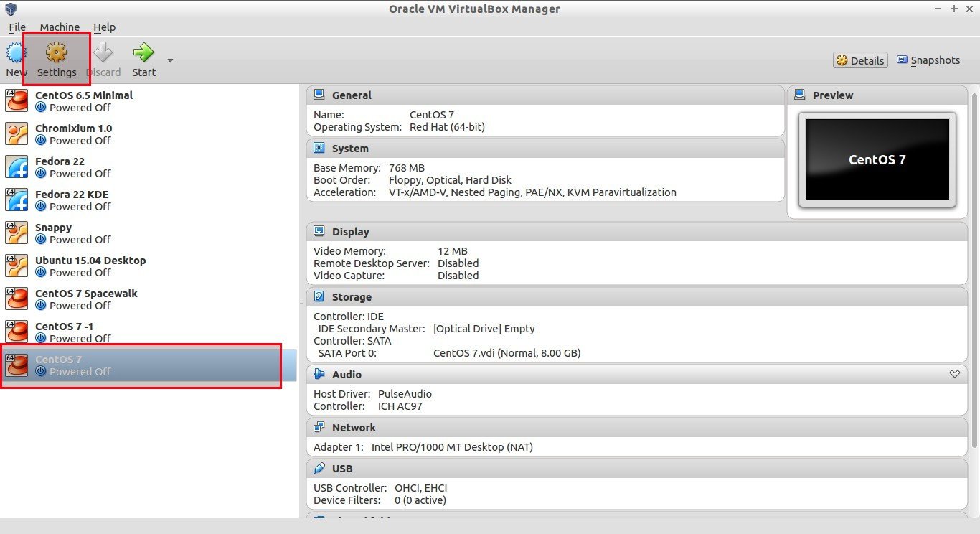Open the File menu

click(x=17, y=27)
